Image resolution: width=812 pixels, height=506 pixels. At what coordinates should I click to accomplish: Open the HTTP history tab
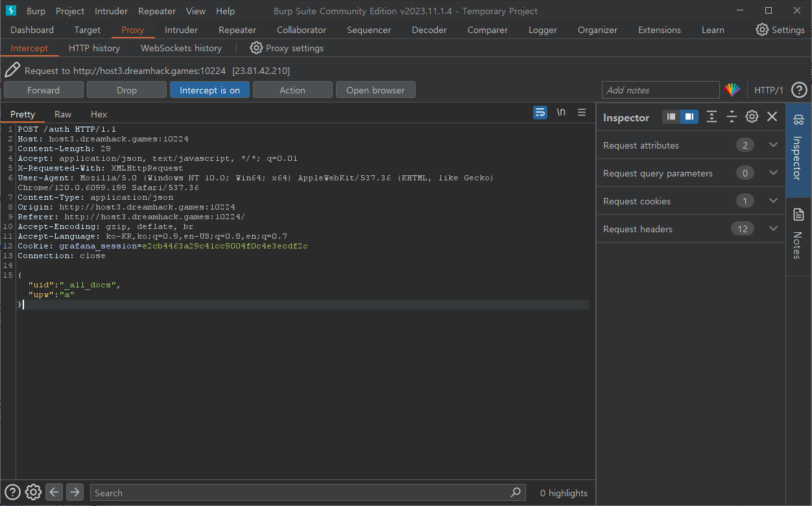94,48
